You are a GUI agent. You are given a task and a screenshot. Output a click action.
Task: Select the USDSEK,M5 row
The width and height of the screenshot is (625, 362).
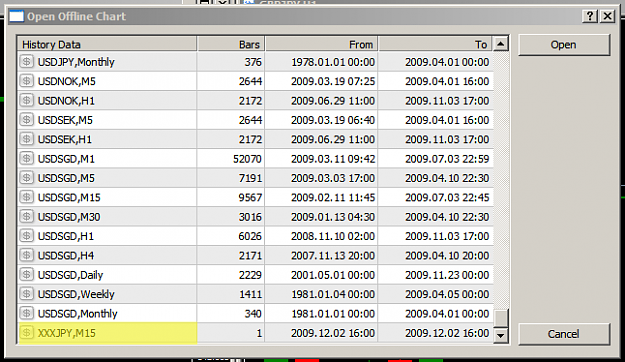[x=256, y=120]
